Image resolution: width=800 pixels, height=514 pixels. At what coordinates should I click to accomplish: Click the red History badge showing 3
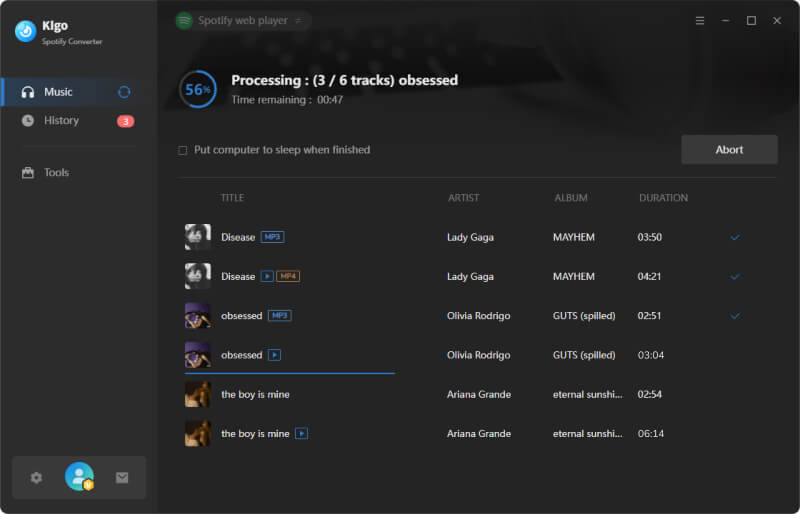point(126,121)
